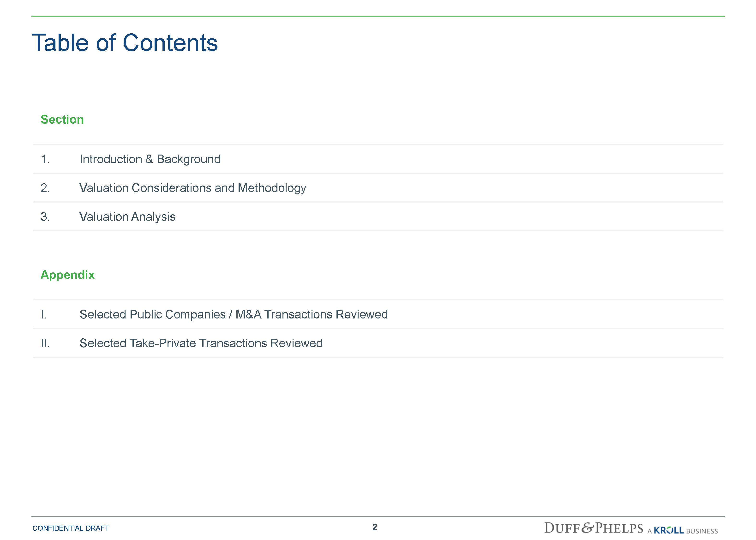Click the ampersand in Duff & Phelps
The height and width of the screenshot is (540, 756).
pyautogui.click(x=588, y=528)
